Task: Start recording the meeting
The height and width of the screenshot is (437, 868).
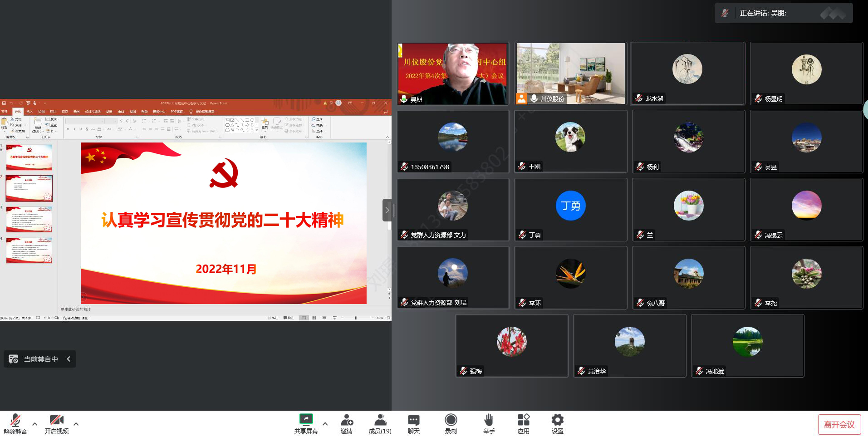Action: click(x=451, y=423)
